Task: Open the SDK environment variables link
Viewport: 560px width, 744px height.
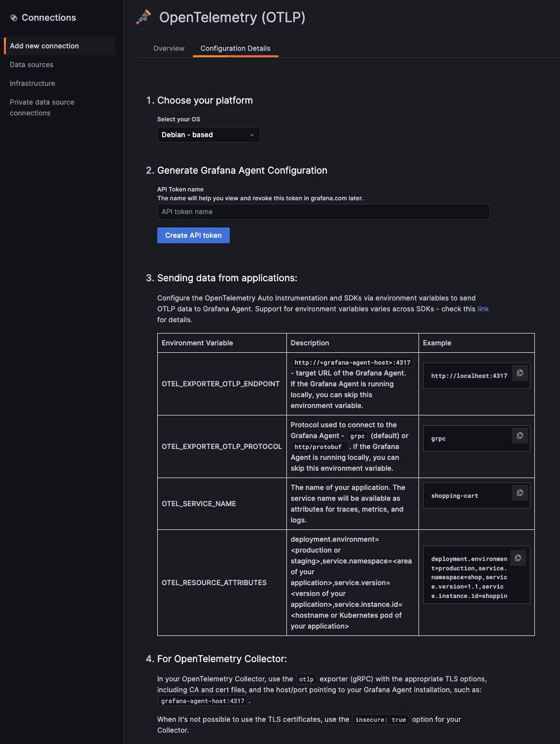Action: [x=484, y=308]
